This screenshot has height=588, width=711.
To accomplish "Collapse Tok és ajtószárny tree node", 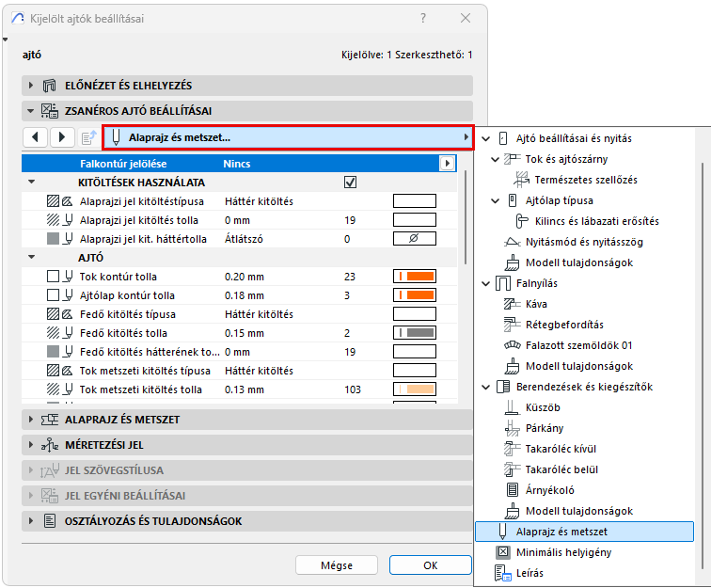I will pyautogui.click(x=495, y=159).
